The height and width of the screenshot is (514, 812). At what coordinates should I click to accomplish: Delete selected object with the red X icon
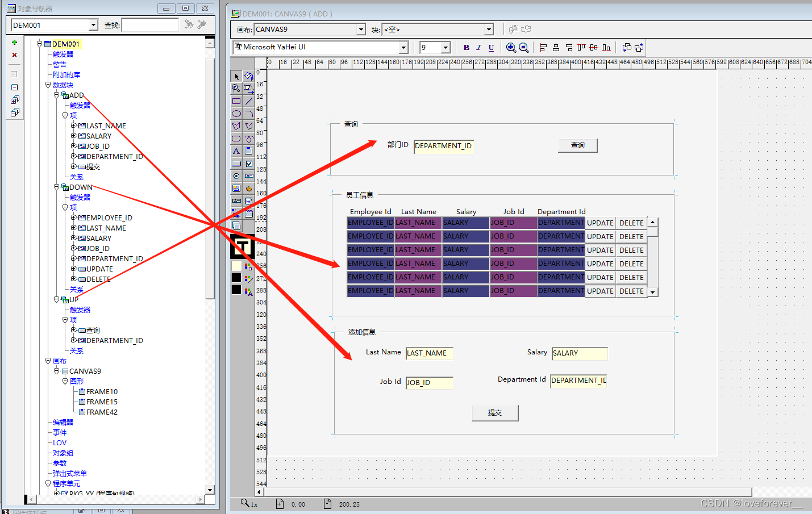(14, 55)
